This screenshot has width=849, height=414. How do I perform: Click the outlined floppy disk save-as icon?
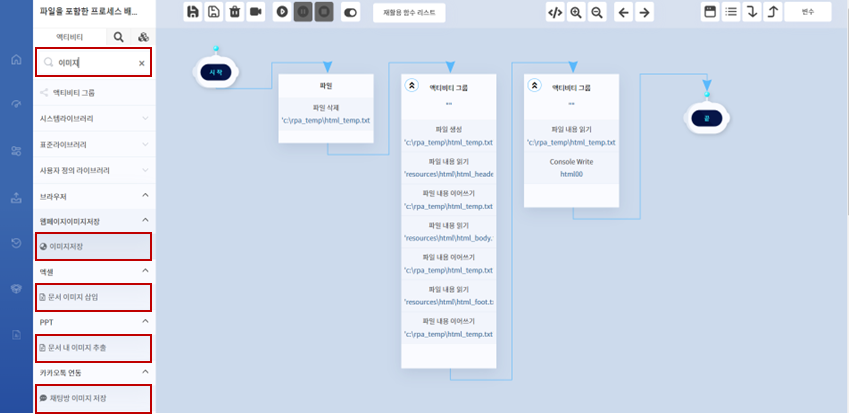213,12
